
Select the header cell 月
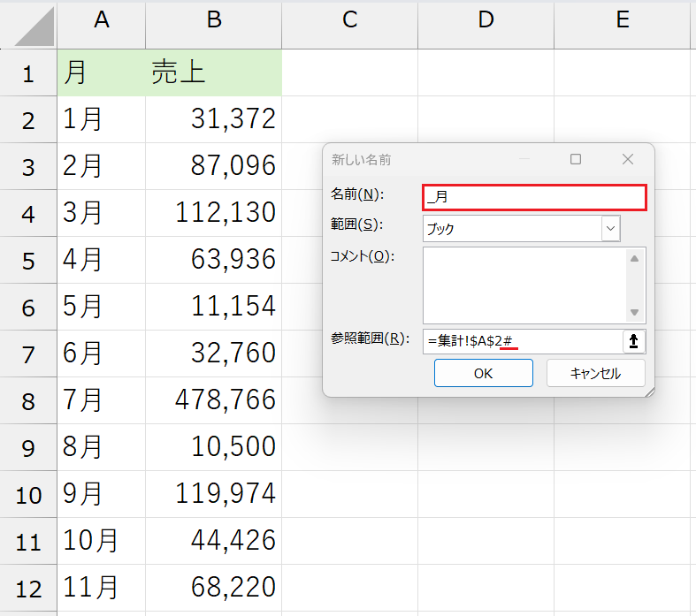tap(101, 72)
